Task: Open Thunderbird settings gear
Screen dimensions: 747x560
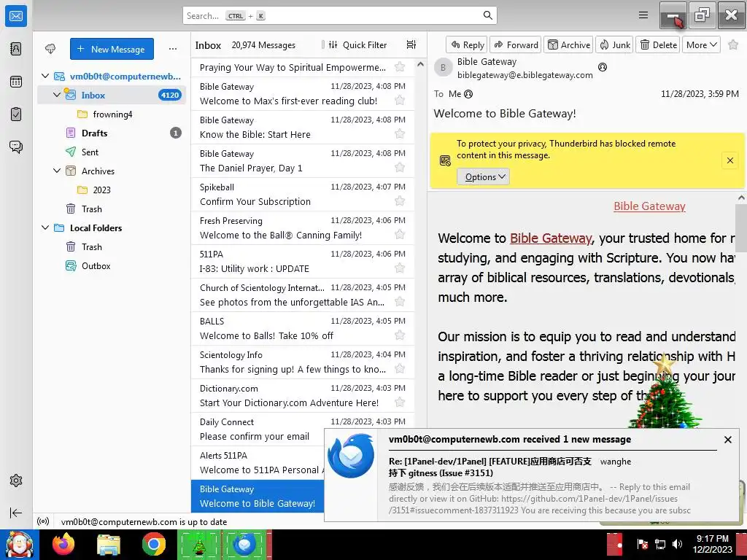Action: click(16, 480)
